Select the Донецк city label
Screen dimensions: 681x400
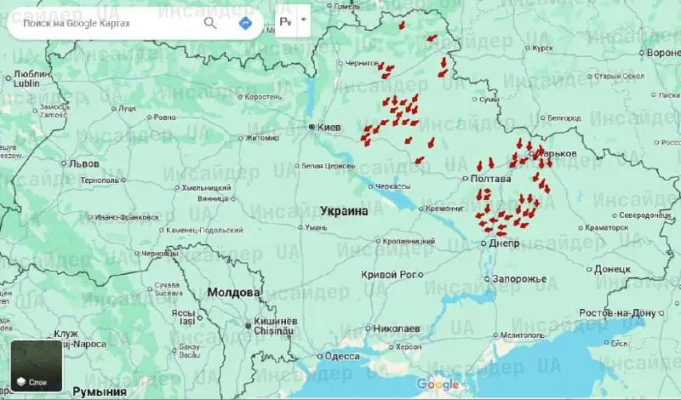click(612, 269)
